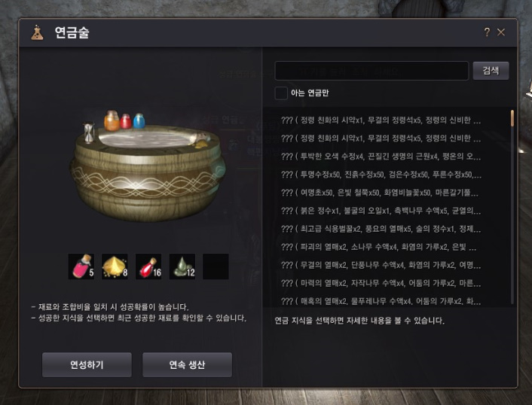Select recipe starting with 투박한 오색 수정x4

pyautogui.click(x=381, y=157)
